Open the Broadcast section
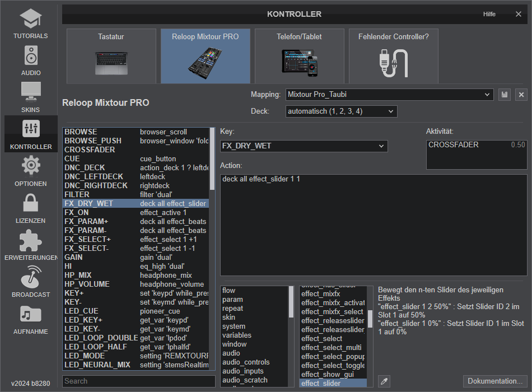The width and height of the screenshot is (532, 392). (x=31, y=282)
